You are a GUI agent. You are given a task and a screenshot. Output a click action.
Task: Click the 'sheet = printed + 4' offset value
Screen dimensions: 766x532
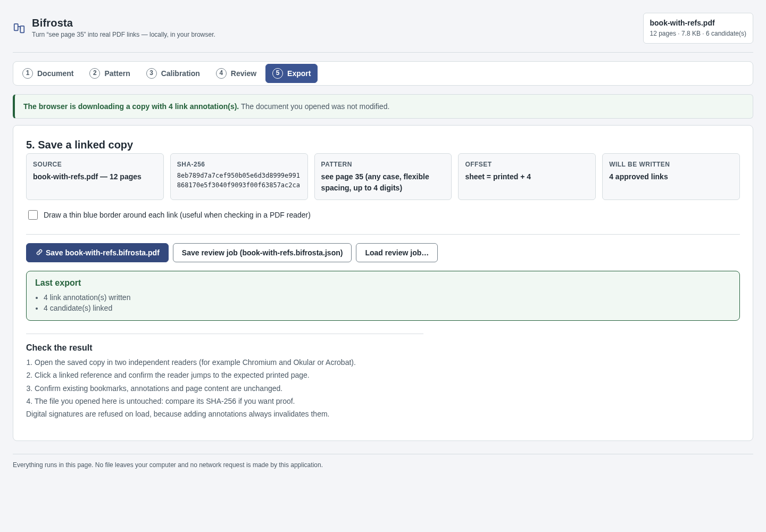tap(498, 177)
